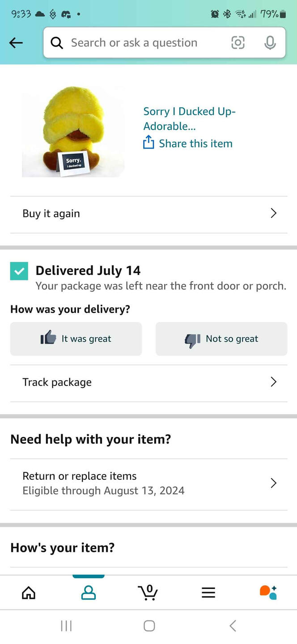This screenshot has height=644, width=297.
Task: Expand Return or replace items chevron
Action: point(273,483)
